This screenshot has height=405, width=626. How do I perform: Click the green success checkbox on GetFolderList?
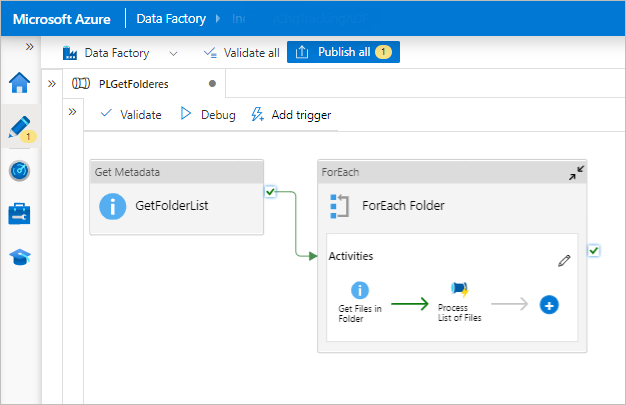coord(270,192)
